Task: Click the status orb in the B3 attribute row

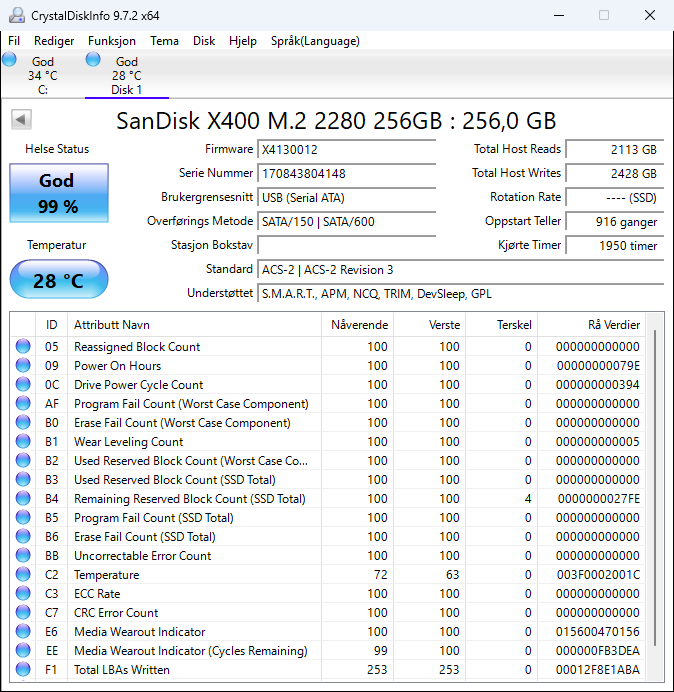Action: tap(23, 479)
